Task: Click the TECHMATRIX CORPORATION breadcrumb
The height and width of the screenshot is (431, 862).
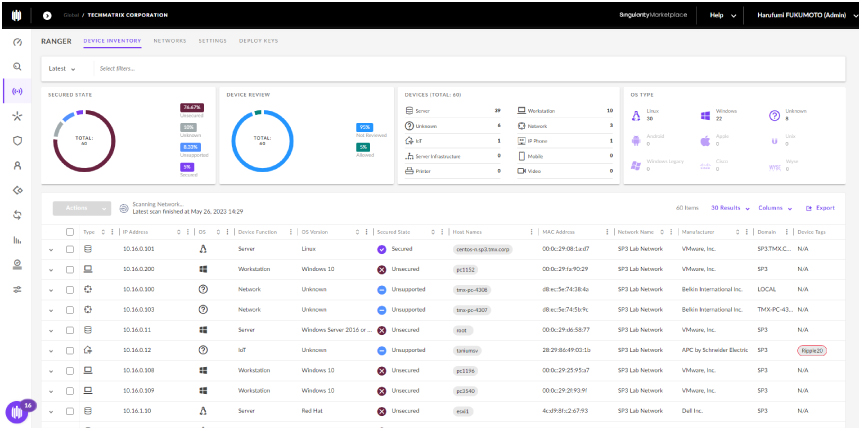Action: pos(128,15)
